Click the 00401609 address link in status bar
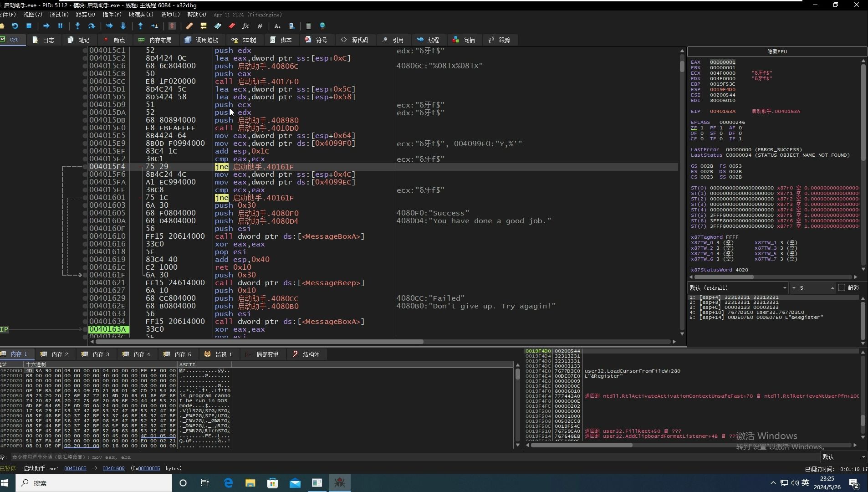Image resolution: width=868 pixels, height=492 pixels. tap(113, 468)
